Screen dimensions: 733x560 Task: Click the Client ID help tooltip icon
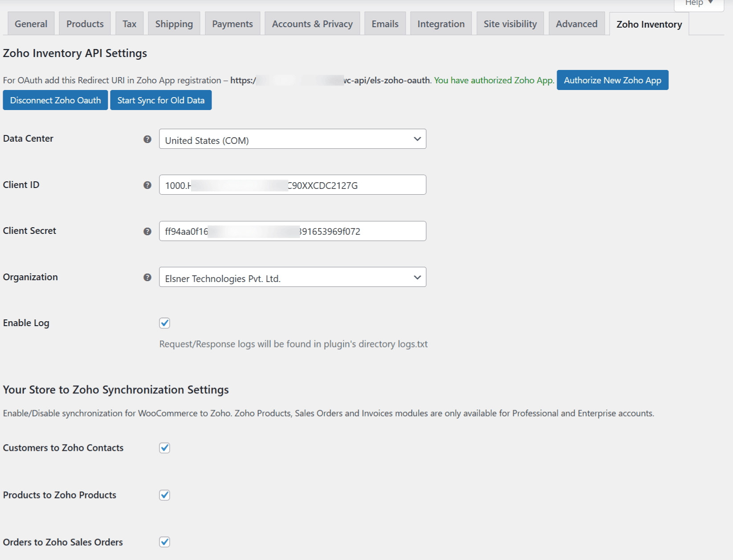(x=147, y=185)
